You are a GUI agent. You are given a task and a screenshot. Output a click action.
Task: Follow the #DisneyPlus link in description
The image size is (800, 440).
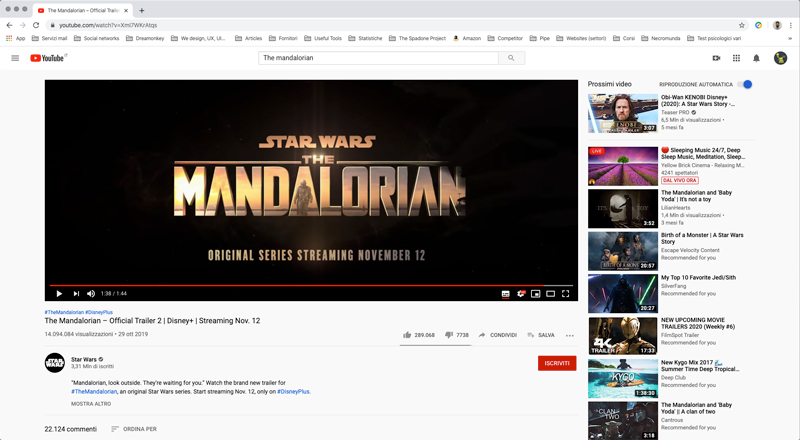293,392
